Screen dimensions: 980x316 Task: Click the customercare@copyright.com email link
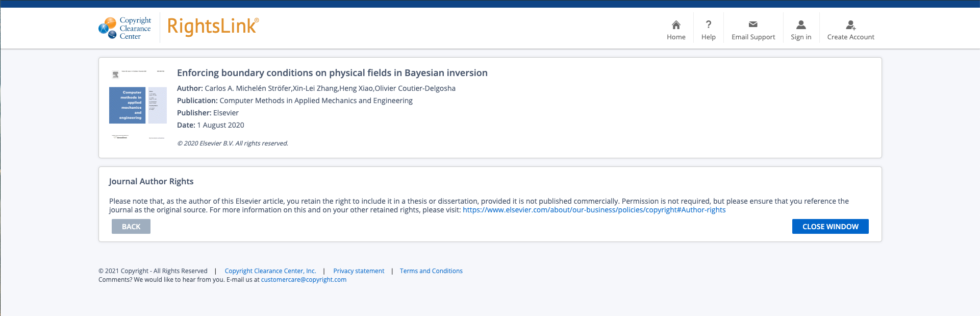coord(304,280)
